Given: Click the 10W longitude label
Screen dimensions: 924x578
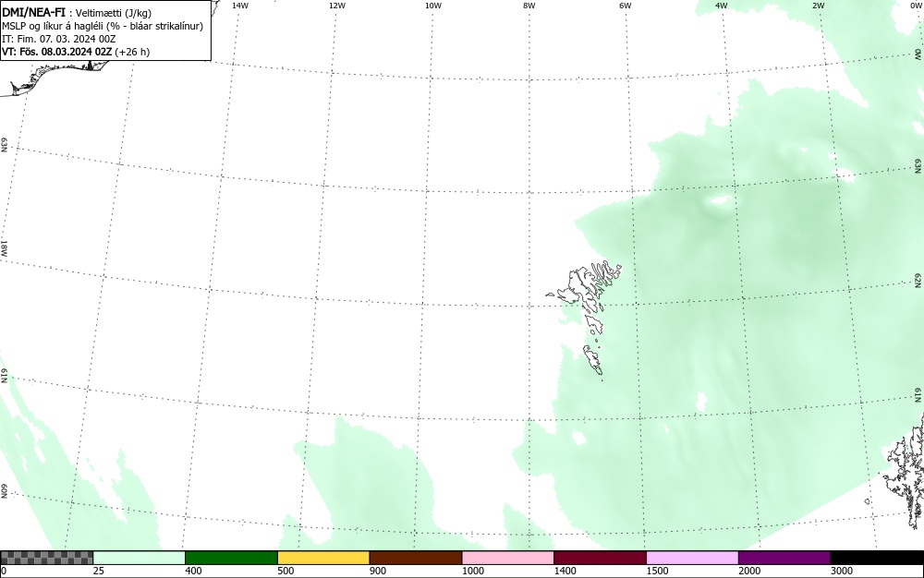Looking at the screenshot, I should (x=433, y=6).
